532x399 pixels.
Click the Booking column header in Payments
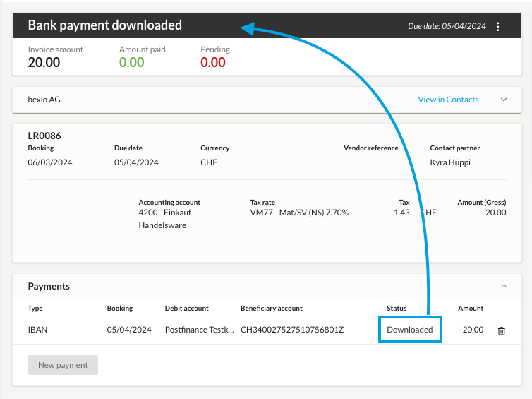coord(120,309)
